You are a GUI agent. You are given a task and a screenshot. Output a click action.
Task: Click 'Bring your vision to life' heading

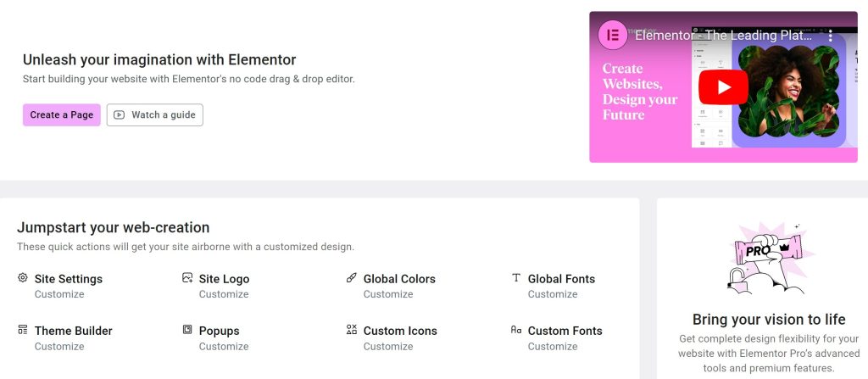769,319
